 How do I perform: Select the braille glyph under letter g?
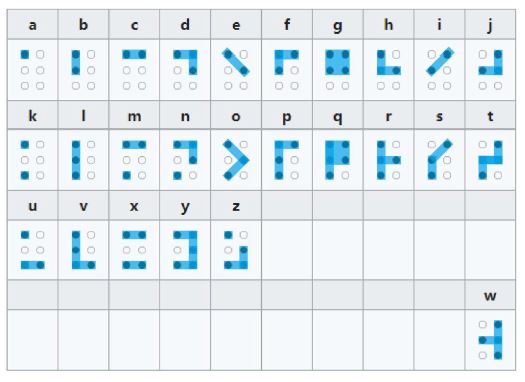[338, 70]
